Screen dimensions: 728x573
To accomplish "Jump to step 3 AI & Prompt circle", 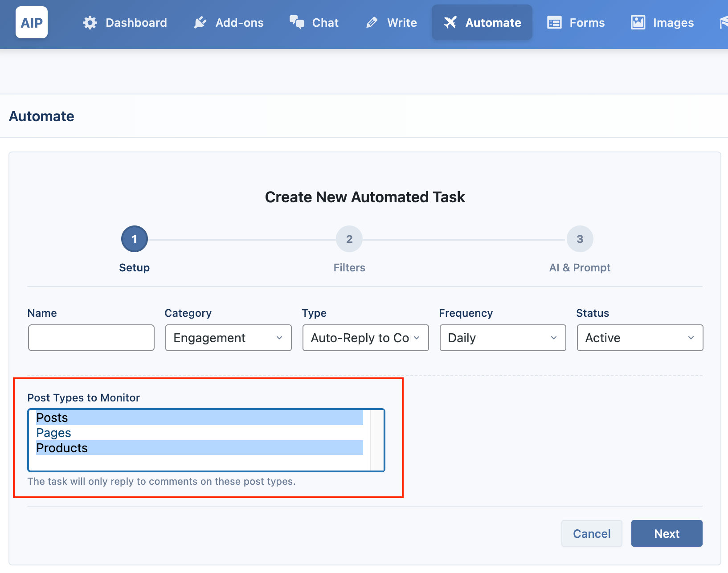I will coord(580,239).
